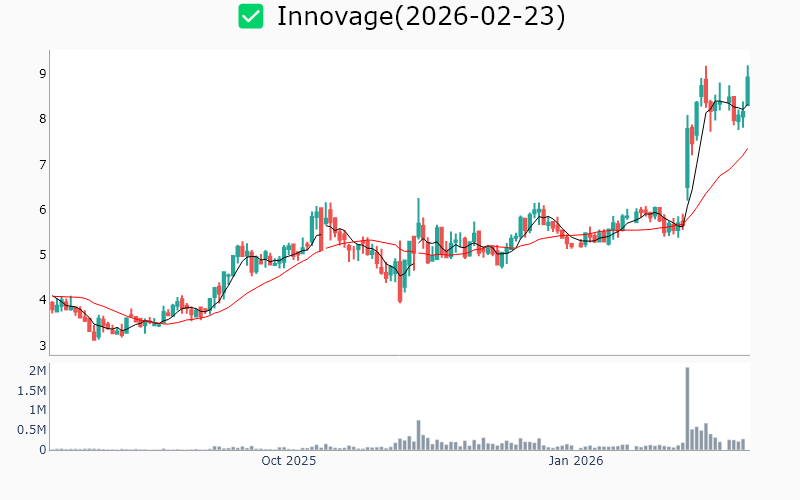Click the price axis label 8
Viewport: 800px width, 500px height.
coord(41,119)
